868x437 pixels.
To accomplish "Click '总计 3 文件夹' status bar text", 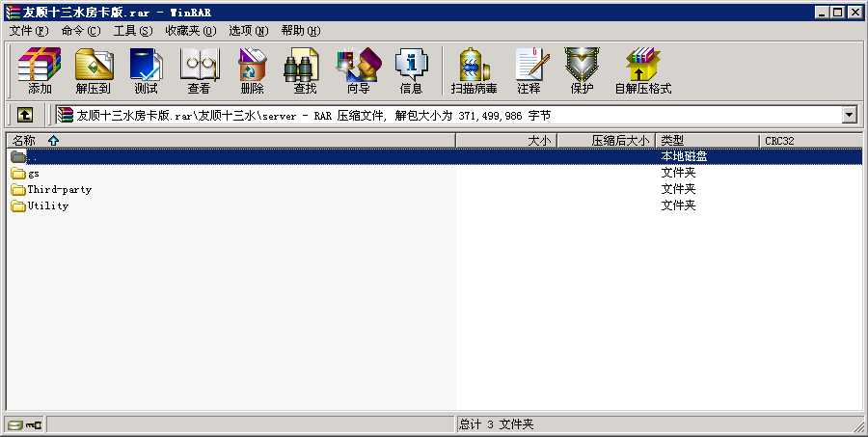I will [497, 424].
